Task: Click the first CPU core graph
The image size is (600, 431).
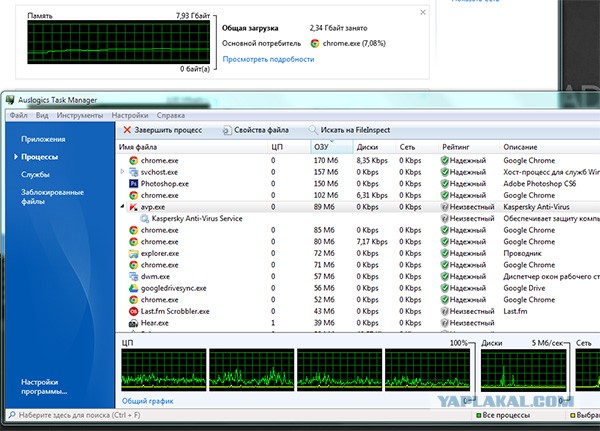Action: [x=164, y=370]
